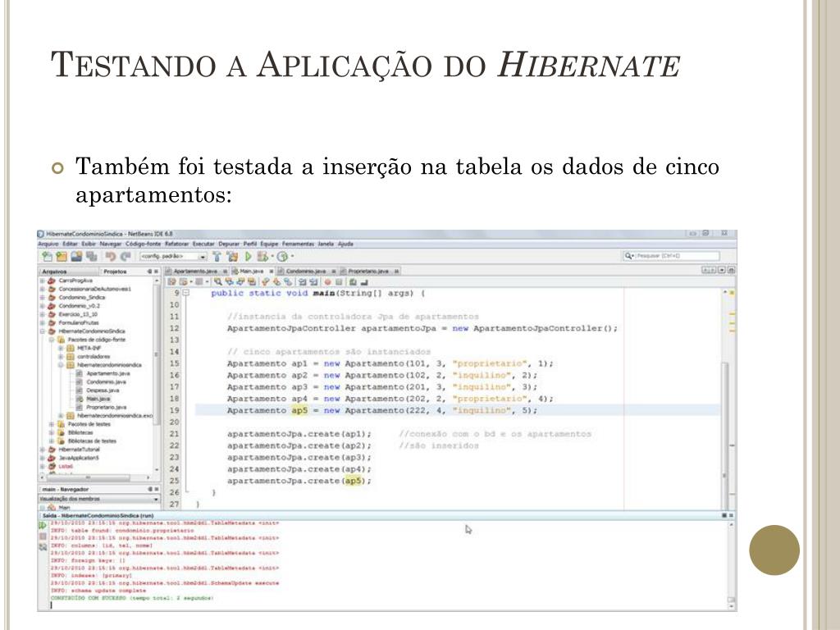Open the Visualização dos membros dropdown
The height and width of the screenshot is (630, 840).
point(156,499)
